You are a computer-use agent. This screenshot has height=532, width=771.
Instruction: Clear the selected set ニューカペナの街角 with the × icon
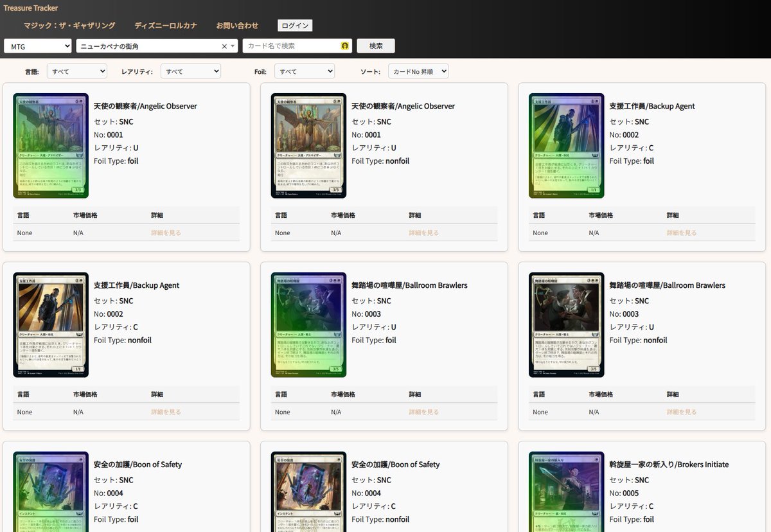[224, 46]
